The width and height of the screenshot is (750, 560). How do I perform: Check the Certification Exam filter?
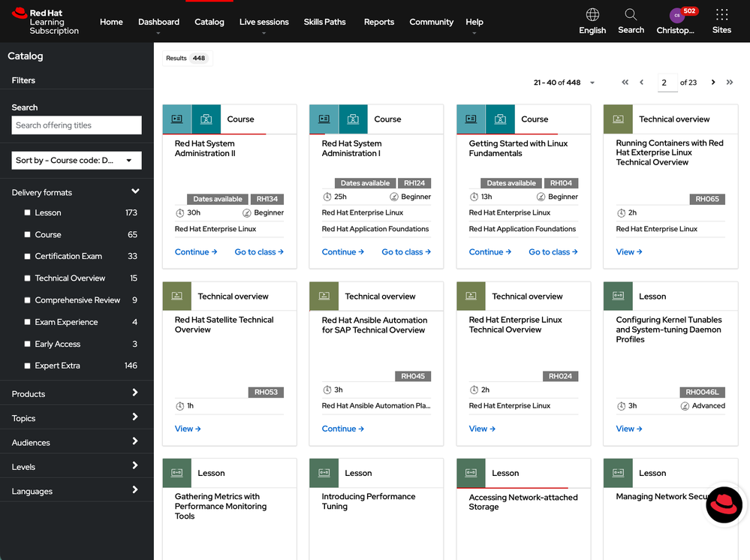pyautogui.click(x=28, y=257)
